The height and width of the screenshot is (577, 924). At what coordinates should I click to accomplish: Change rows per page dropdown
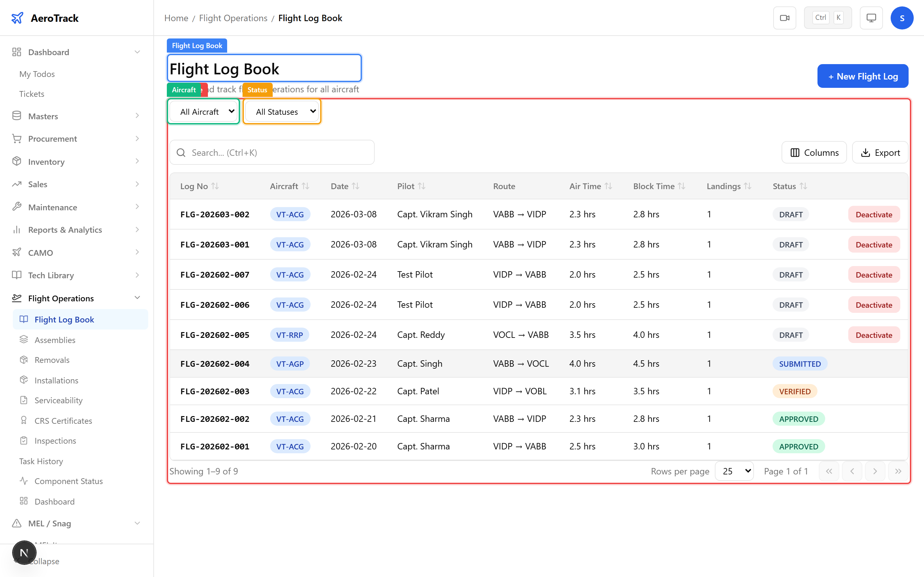pos(734,471)
